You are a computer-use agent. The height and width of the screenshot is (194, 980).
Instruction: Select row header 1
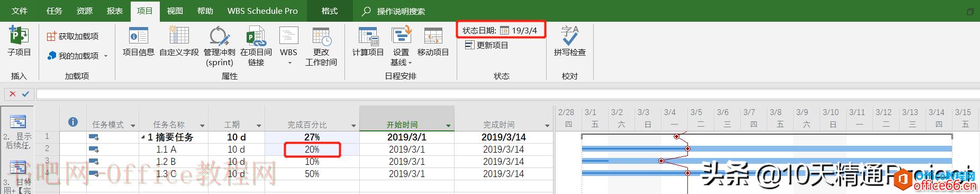tap(47, 137)
